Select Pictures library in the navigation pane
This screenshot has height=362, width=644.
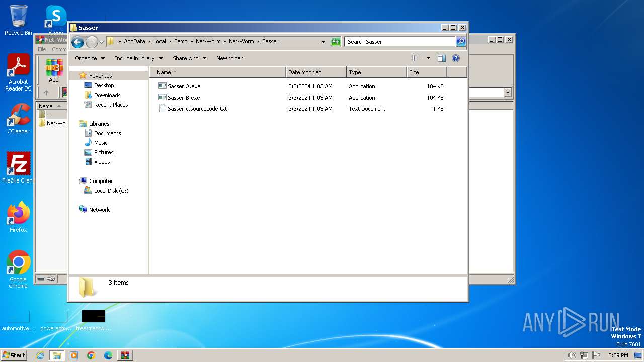[x=104, y=152]
